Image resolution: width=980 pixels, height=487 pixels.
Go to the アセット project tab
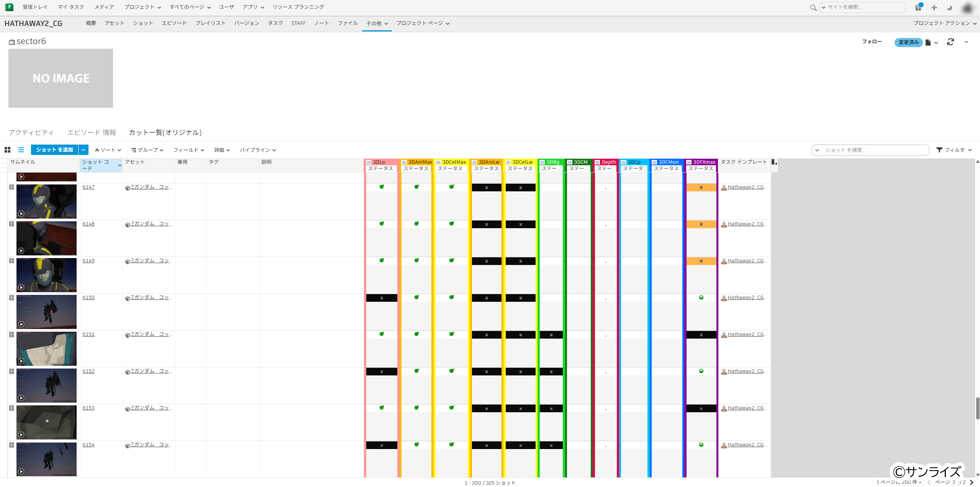(x=115, y=23)
